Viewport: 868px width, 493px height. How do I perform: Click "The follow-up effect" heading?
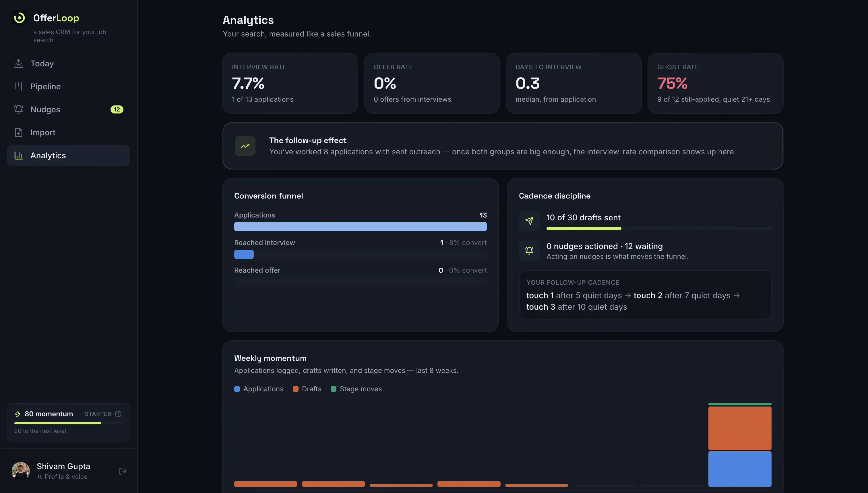[x=308, y=140]
